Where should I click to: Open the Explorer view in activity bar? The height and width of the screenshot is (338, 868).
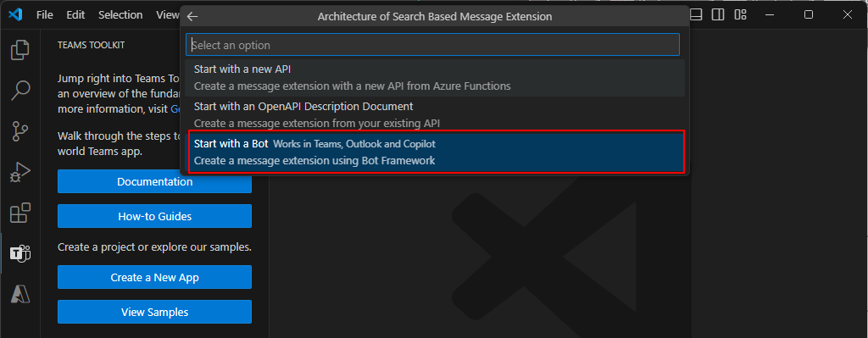(x=20, y=50)
